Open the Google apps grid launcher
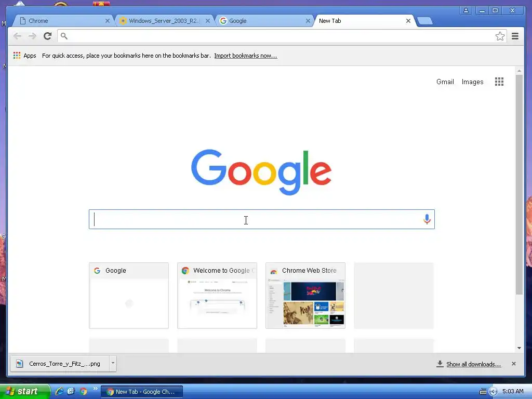Image resolution: width=532 pixels, height=399 pixels. tap(499, 82)
